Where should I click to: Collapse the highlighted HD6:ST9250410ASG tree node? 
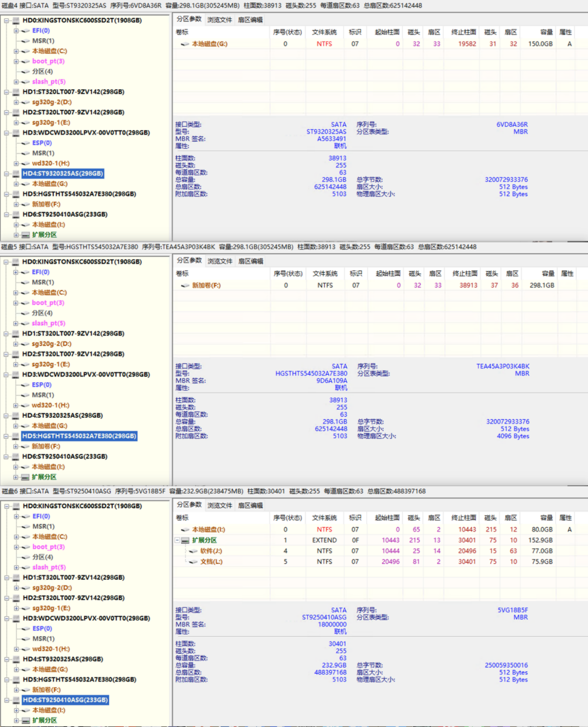[6, 700]
